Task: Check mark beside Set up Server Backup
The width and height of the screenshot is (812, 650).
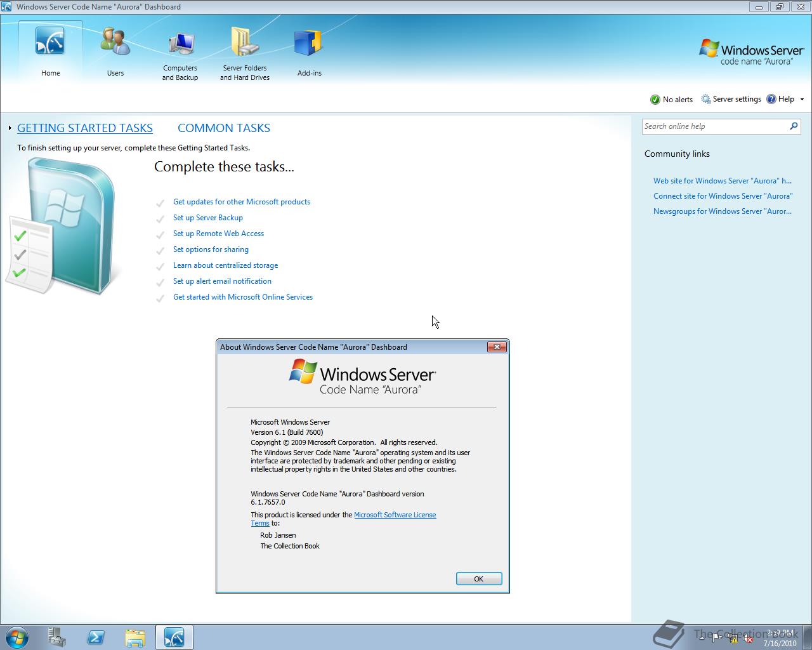Action: pos(160,219)
